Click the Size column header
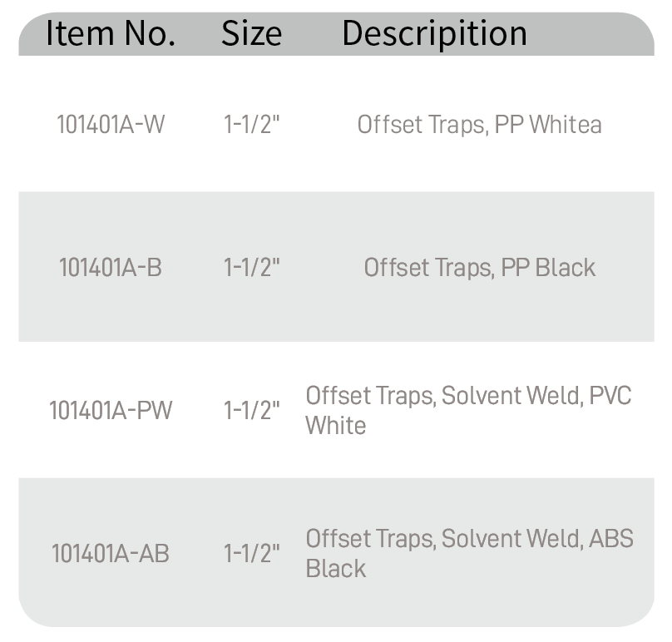Screen dimensions: 672x642 251,33
